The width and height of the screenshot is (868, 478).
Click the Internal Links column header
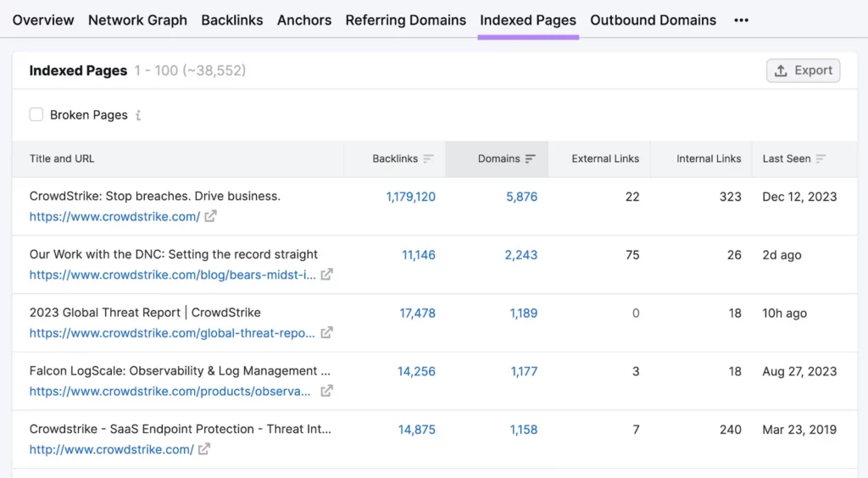tap(709, 158)
